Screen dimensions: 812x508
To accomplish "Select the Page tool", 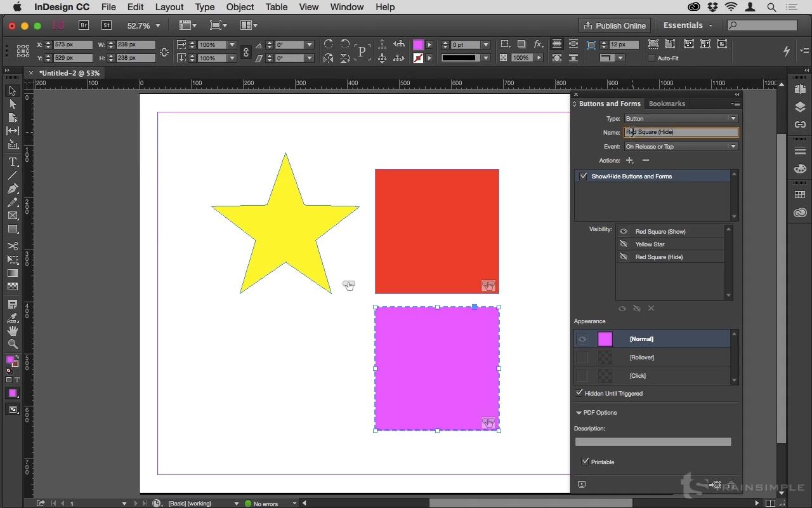I will point(12,117).
